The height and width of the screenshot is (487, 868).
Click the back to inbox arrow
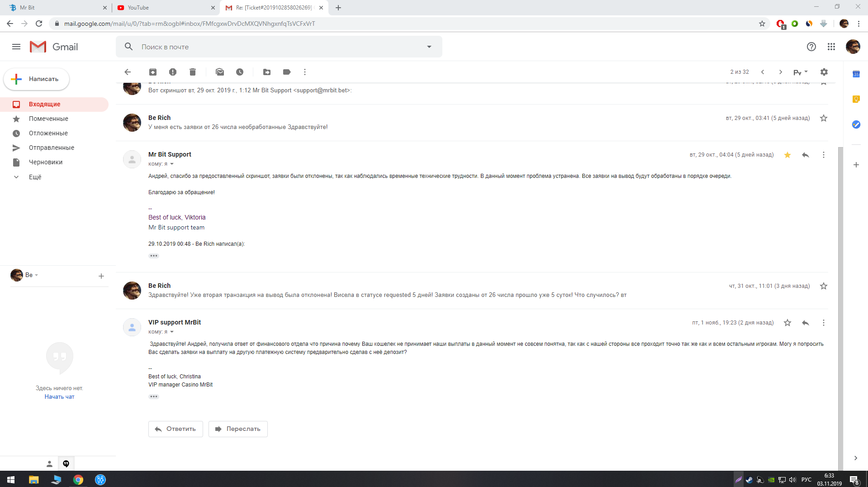coord(128,72)
